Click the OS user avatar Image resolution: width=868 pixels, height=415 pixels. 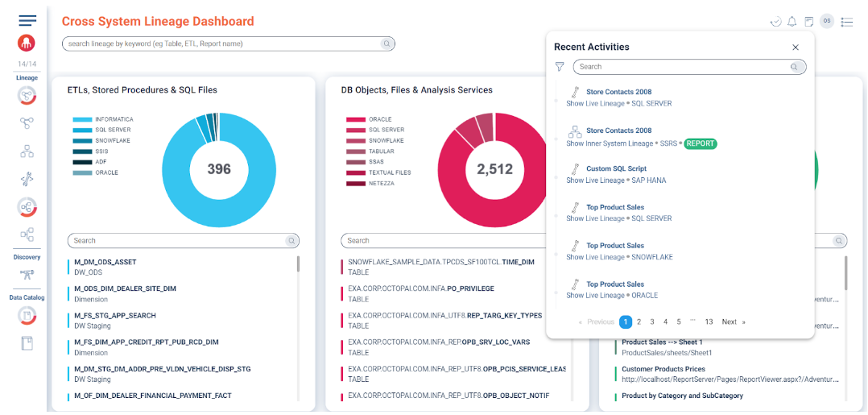[827, 21]
